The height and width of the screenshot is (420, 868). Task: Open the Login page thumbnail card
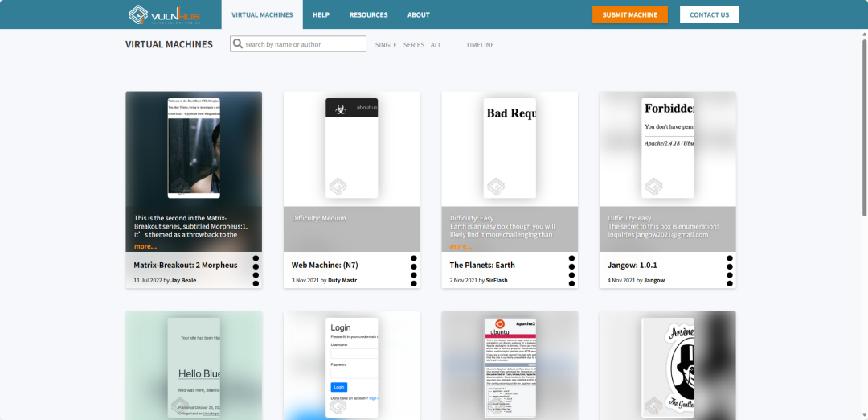tap(351, 368)
